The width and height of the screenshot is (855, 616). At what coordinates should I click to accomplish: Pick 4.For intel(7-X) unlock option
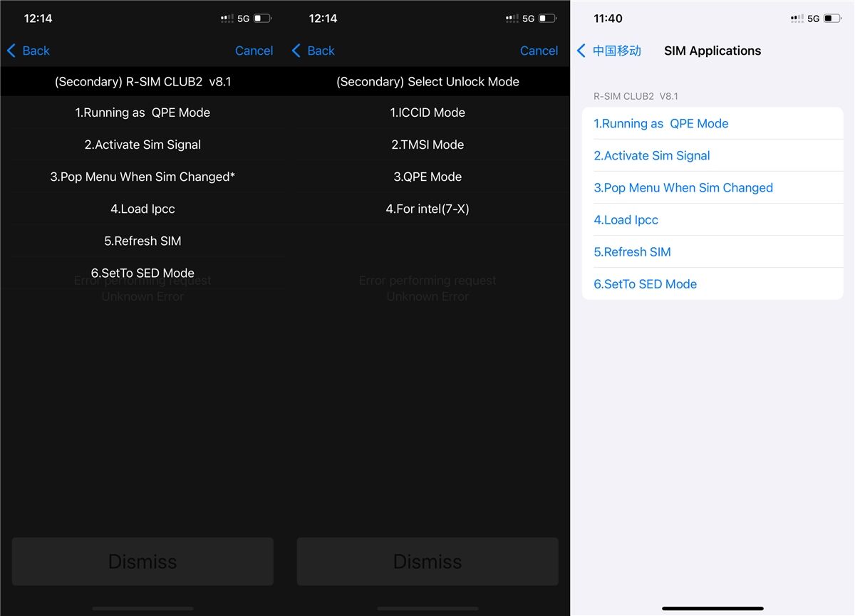tap(427, 209)
